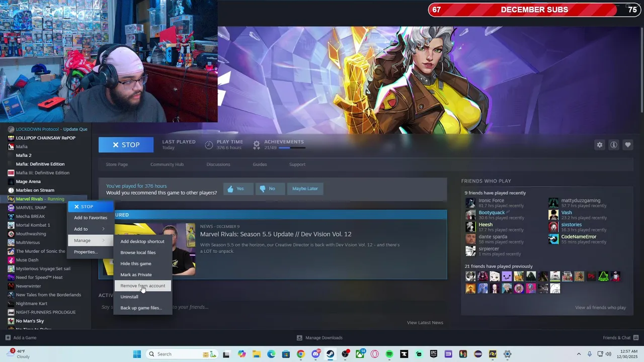The image size is (644, 362).
Task: Open Discord from taskbar
Action: 315,354
